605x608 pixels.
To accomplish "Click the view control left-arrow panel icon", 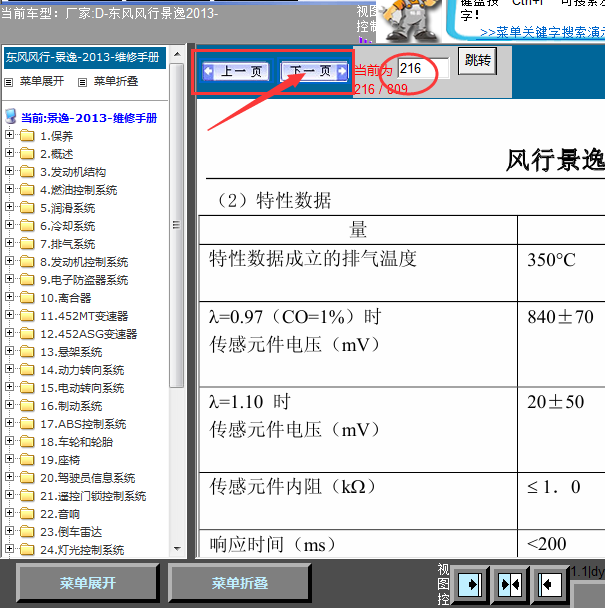I will click(550, 584).
